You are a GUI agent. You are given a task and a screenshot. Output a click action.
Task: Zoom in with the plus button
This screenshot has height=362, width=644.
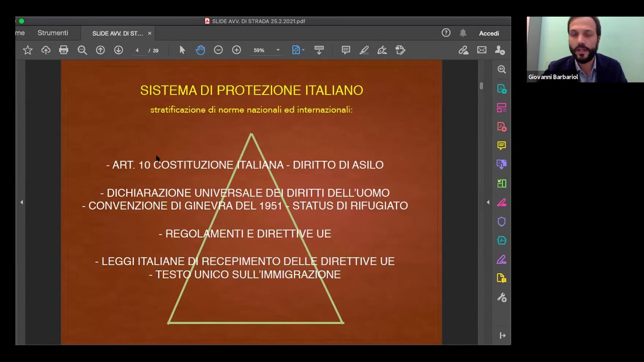click(236, 50)
